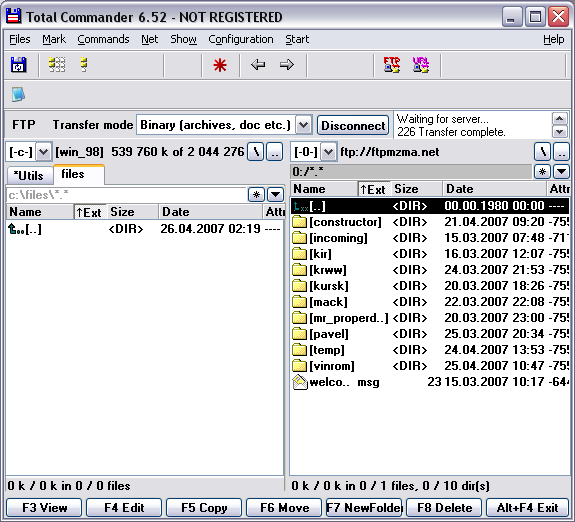Open the Start menu in menu bar
Image resolution: width=575 pixels, height=522 pixels.
pyautogui.click(x=297, y=39)
